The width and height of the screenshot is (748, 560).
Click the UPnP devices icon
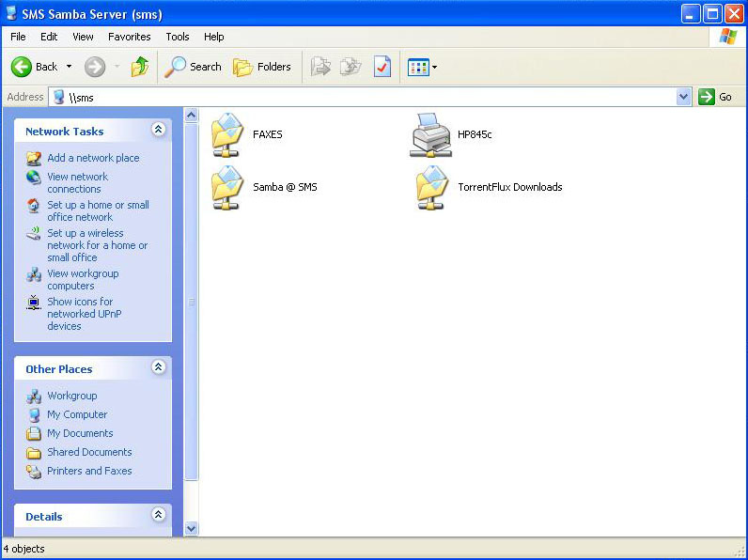(x=34, y=303)
